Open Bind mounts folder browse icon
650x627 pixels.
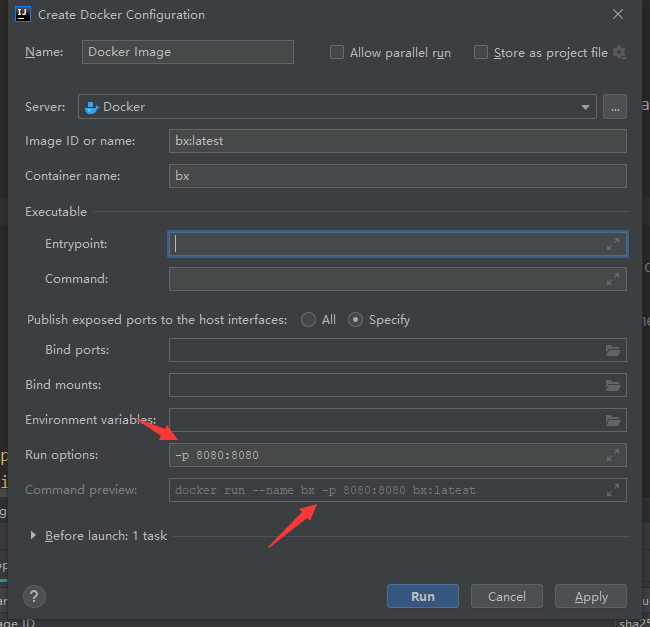(x=613, y=385)
